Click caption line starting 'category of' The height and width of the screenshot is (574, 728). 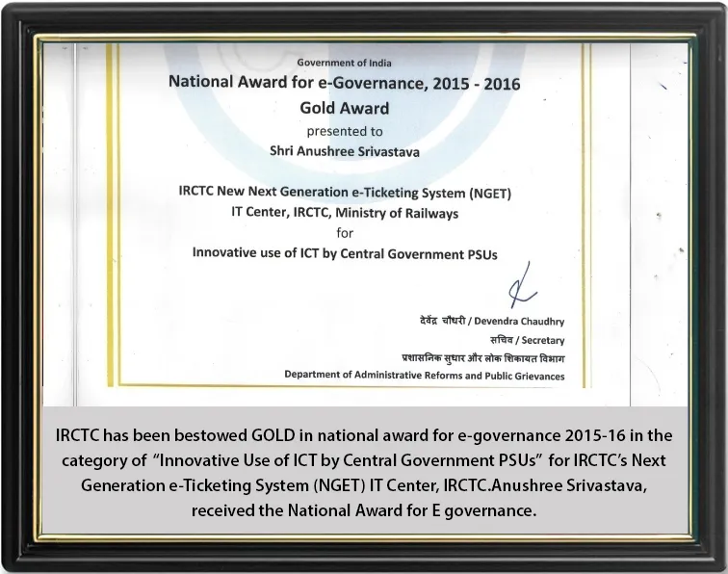point(364,460)
